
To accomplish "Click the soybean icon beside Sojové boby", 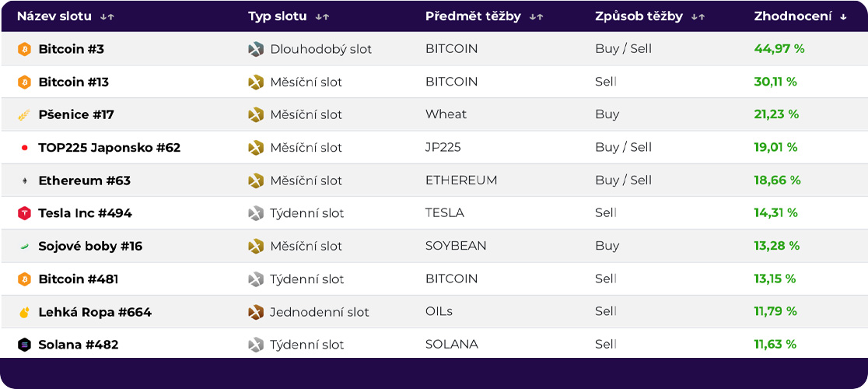I will (24, 247).
